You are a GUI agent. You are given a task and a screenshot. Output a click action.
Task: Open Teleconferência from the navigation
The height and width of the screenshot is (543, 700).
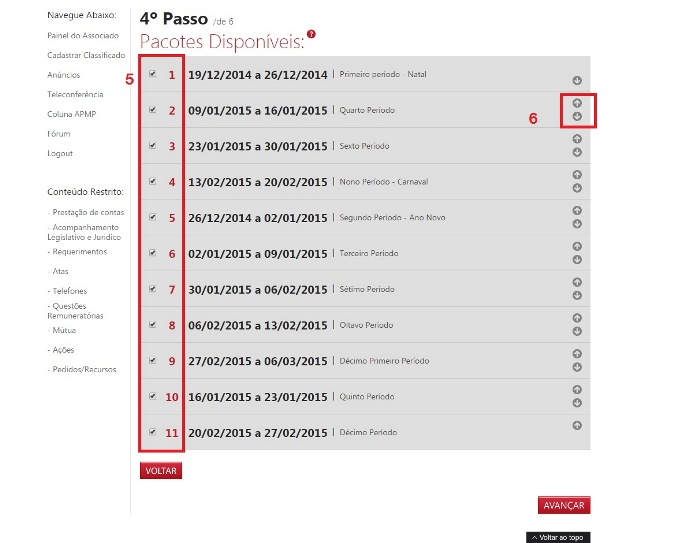[x=75, y=94]
